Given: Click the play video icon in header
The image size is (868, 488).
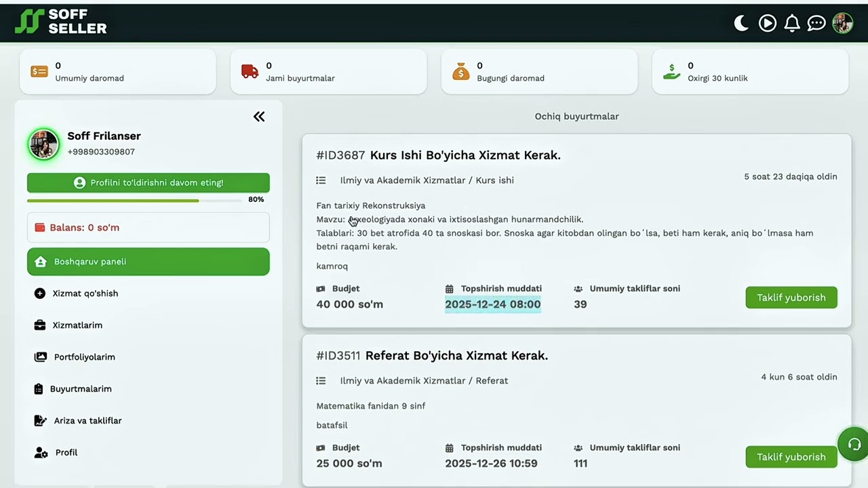Looking at the screenshot, I should pos(767,24).
